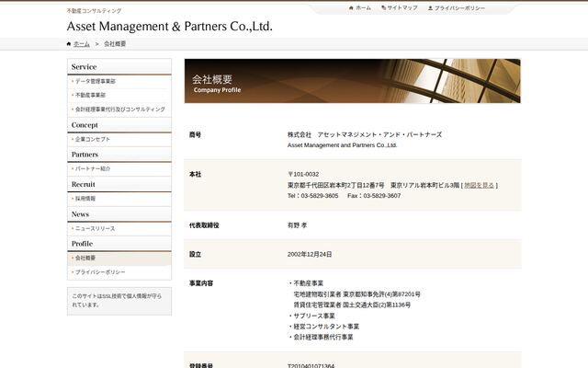The height and width of the screenshot is (368, 588).
Task: Click the 会社概要 text in the breadcrumb
Action: click(x=115, y=44)
